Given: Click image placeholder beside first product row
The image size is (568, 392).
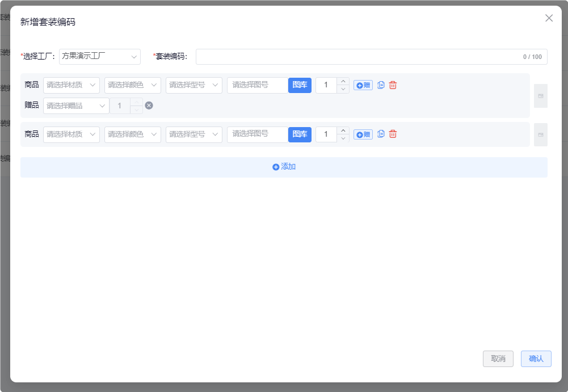Looking at the screenshot, I should 540,96.
